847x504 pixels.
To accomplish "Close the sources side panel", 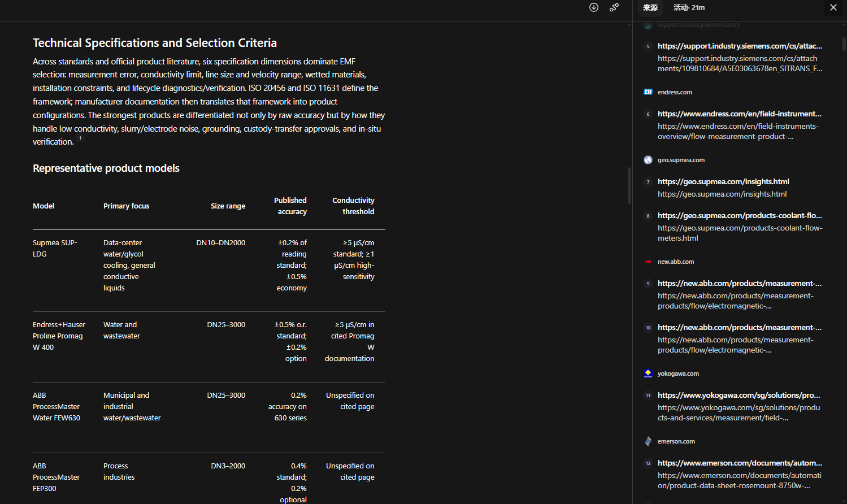I will [x=833, y=7].
